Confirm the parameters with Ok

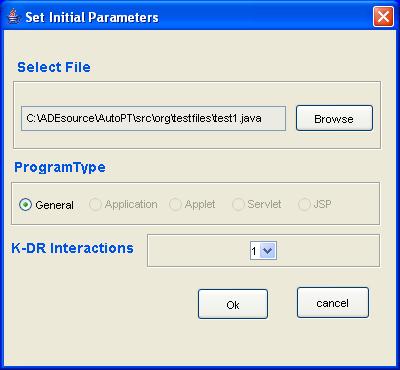[x=233, y=304]
